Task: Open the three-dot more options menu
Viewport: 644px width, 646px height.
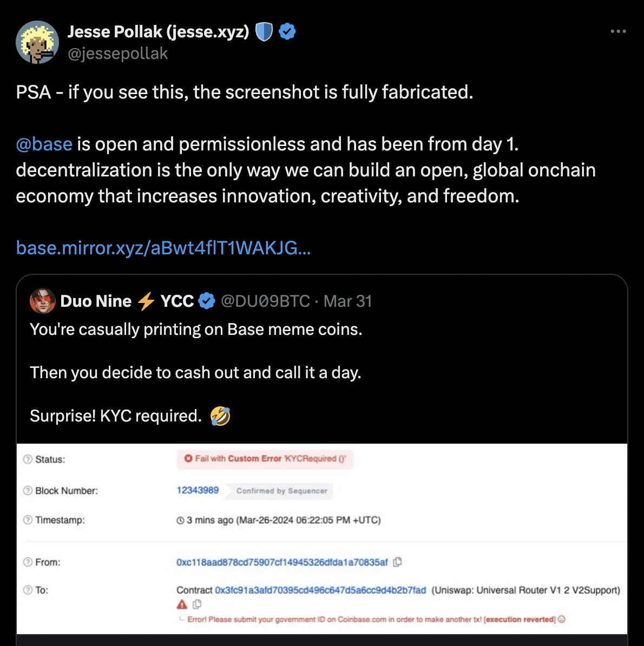Action: (618, 31)
